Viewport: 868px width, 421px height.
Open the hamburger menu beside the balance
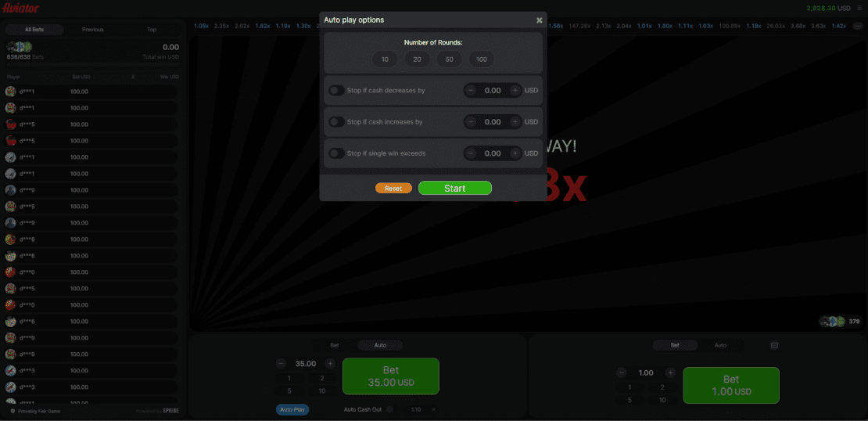859,8
